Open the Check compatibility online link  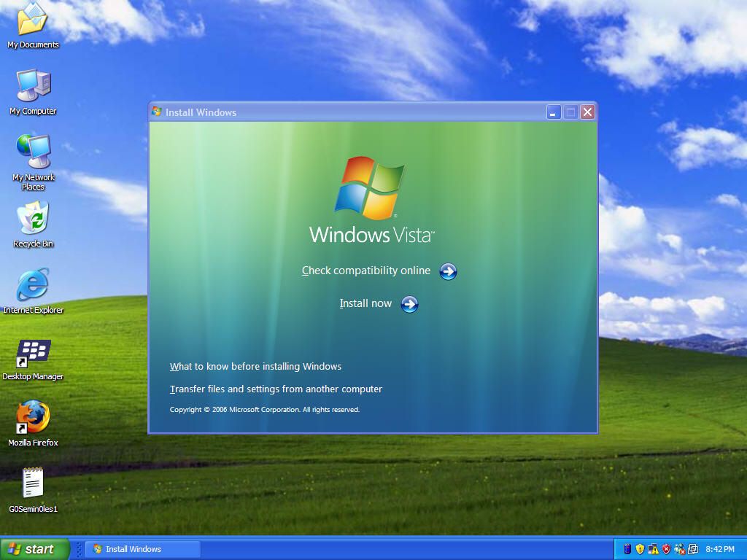366,271
